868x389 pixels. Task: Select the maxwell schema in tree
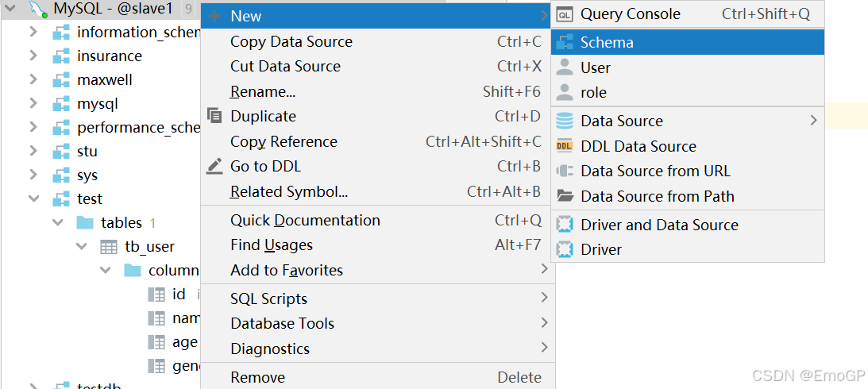[x=104, y=79]
